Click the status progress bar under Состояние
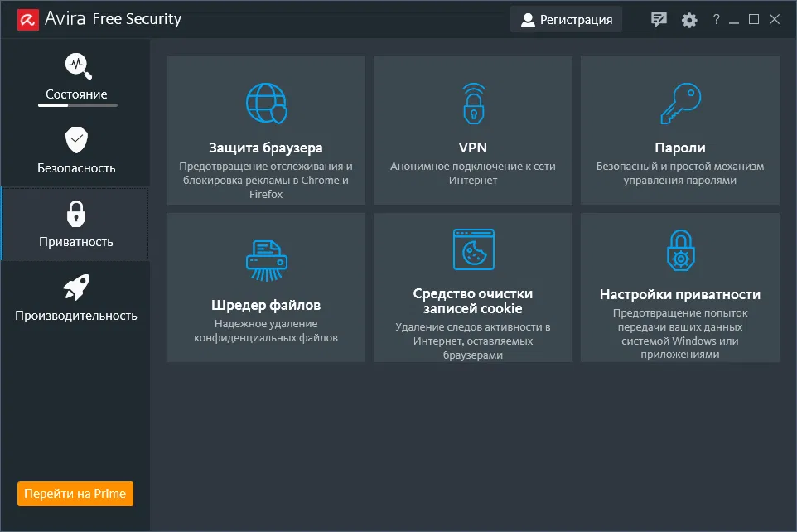The image size is (797, 532). click(78, 105)
